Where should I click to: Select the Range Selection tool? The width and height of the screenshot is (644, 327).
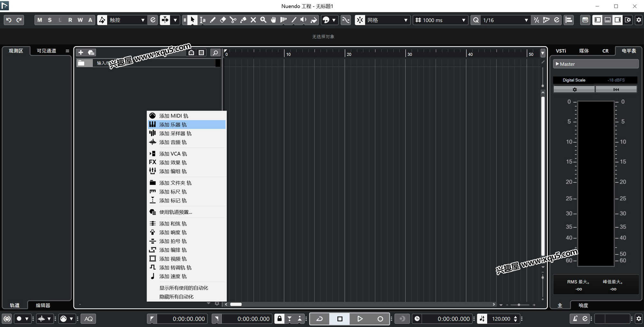pos(203,20)
